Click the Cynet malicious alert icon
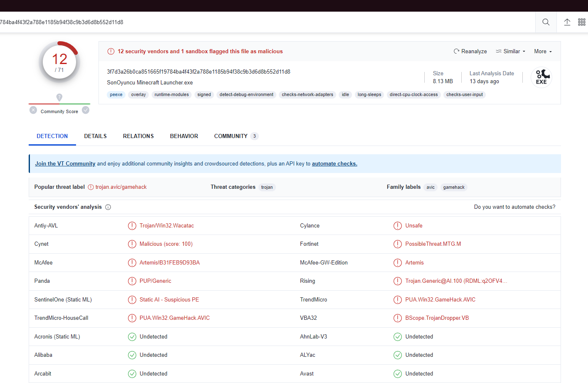 132,244
